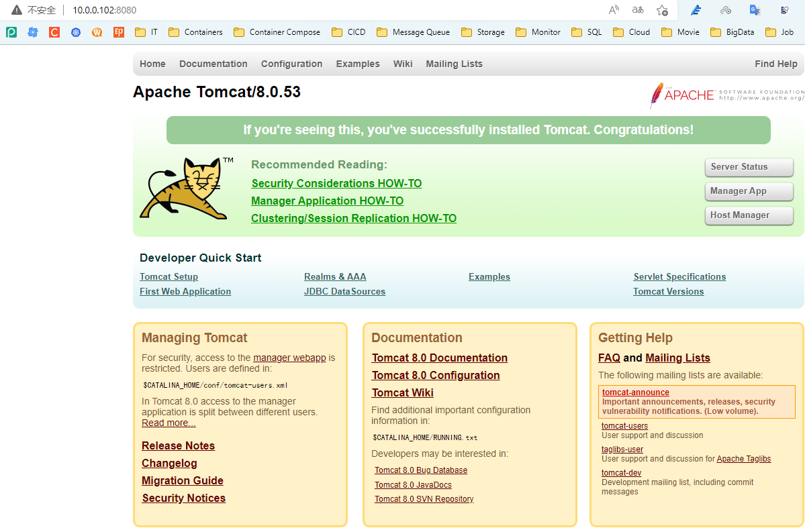Image resolution: width=805 pixels, height=532 pixels.
Task: Click the Apache Software Foundation feather logo
Action: click(726, 95)
